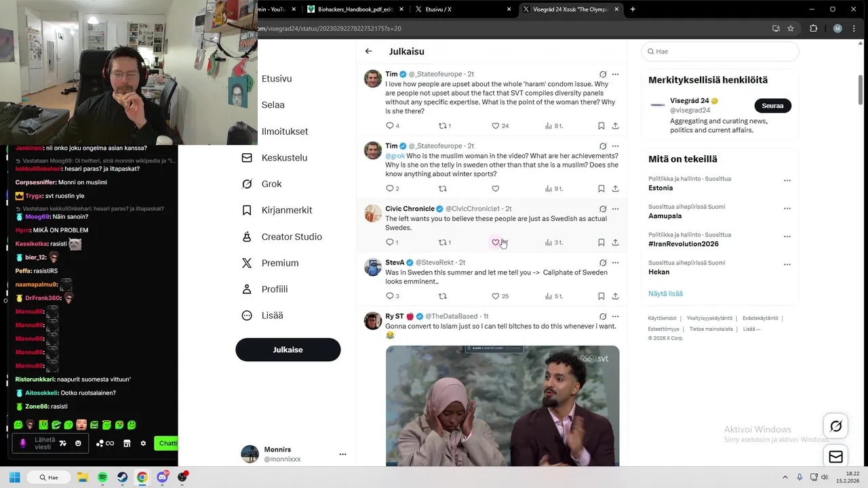Viewport: 868px width, 488px height.
Task: Open more options on Civic Chronicle post
Action: pyautogui.click(x=615, y=209)
